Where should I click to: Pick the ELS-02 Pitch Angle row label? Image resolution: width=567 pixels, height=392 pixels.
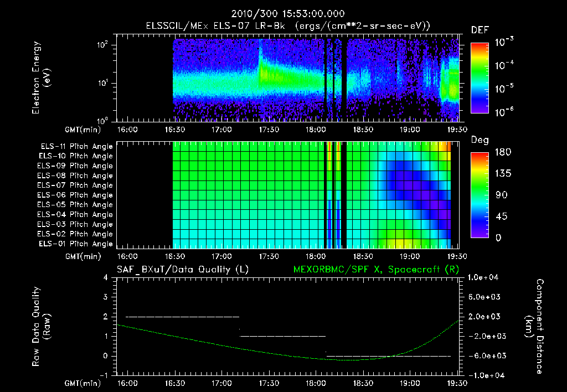[75, 234]
